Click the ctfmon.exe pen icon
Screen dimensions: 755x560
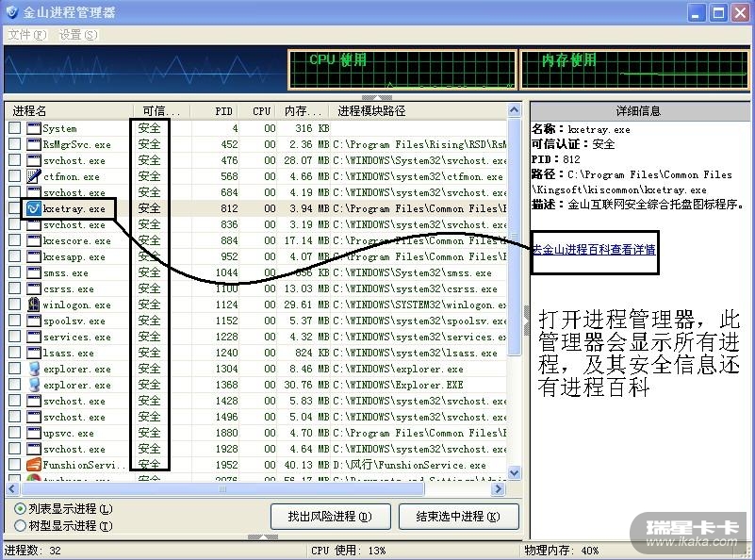34,176
